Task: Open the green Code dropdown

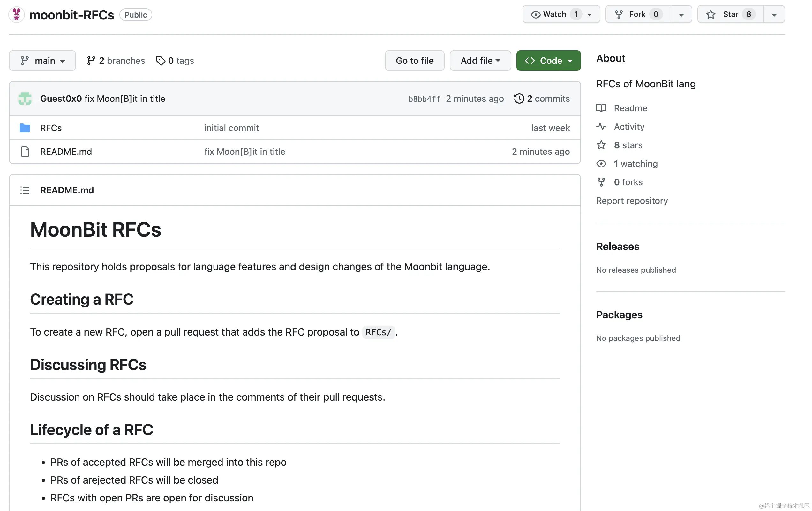Action: click(x=548, y=61)
